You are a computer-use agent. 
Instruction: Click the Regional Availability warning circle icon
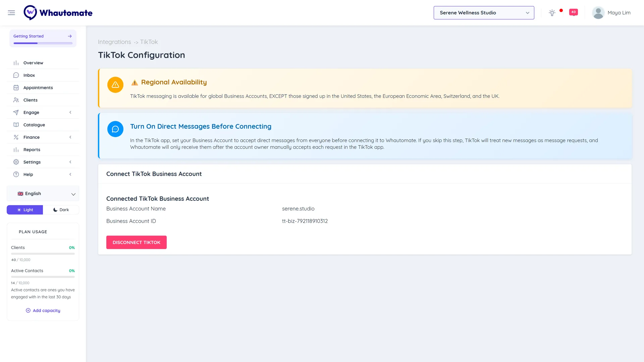point(115,85)
